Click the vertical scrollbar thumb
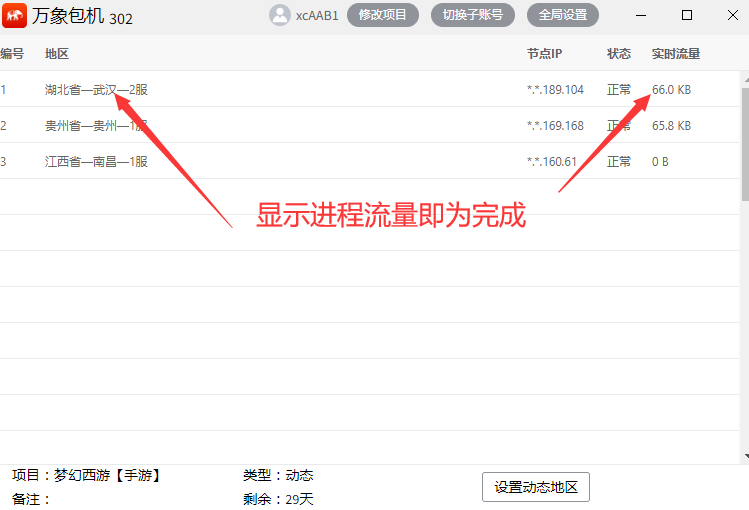 745,144
